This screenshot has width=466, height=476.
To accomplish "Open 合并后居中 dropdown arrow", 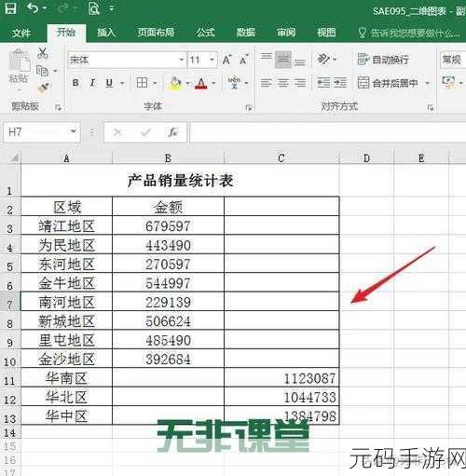I will coord(428,83).
